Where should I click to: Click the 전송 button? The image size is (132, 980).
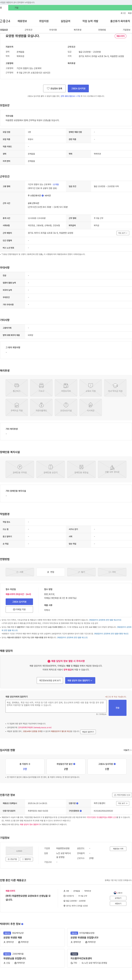(x=118, y=708)
